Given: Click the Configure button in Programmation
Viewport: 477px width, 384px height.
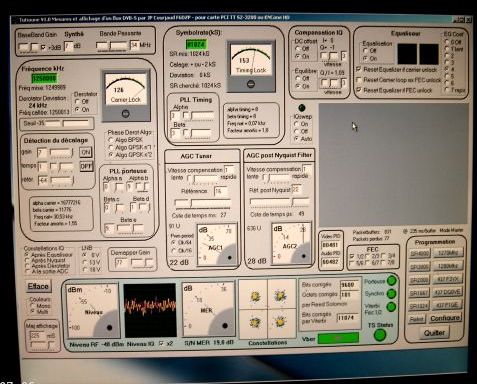Looking at the screenshot, I should [x=445, y=318].
